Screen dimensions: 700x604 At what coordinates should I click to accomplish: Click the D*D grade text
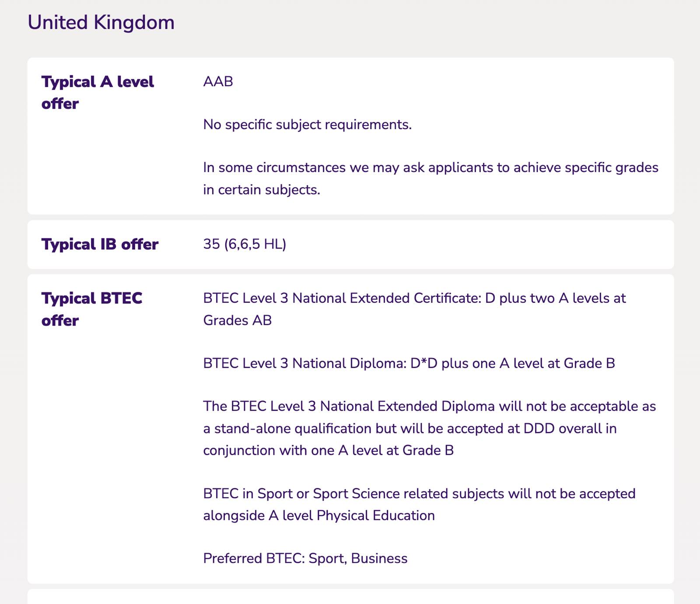click(x=424, y=363)
